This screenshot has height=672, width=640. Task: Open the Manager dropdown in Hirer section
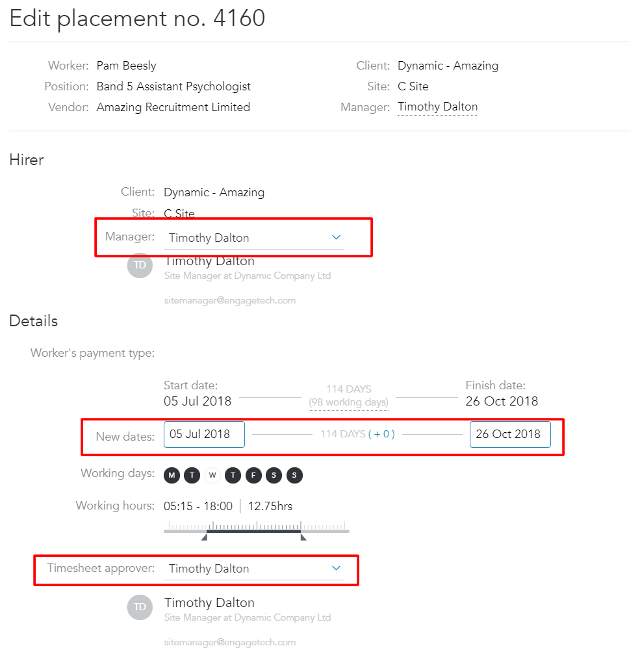point(254,238)
